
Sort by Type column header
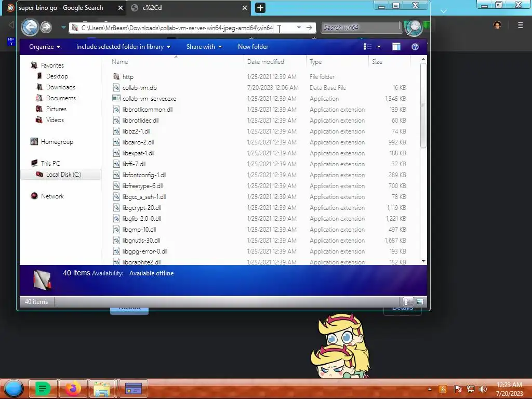[x=337, y=62]
